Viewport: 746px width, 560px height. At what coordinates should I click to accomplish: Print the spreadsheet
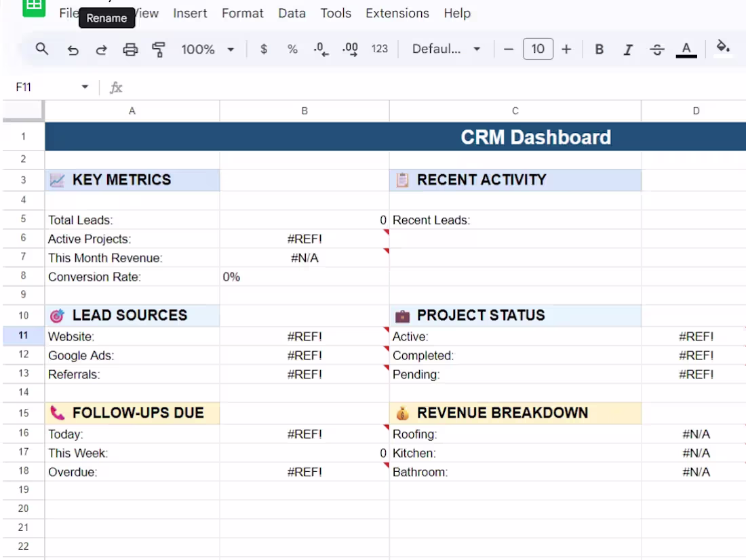[130, 49]
